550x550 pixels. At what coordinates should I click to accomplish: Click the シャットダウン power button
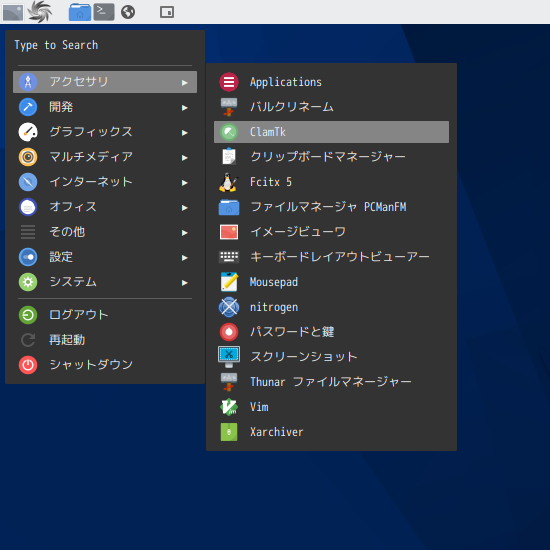click(x=105, y=365)
